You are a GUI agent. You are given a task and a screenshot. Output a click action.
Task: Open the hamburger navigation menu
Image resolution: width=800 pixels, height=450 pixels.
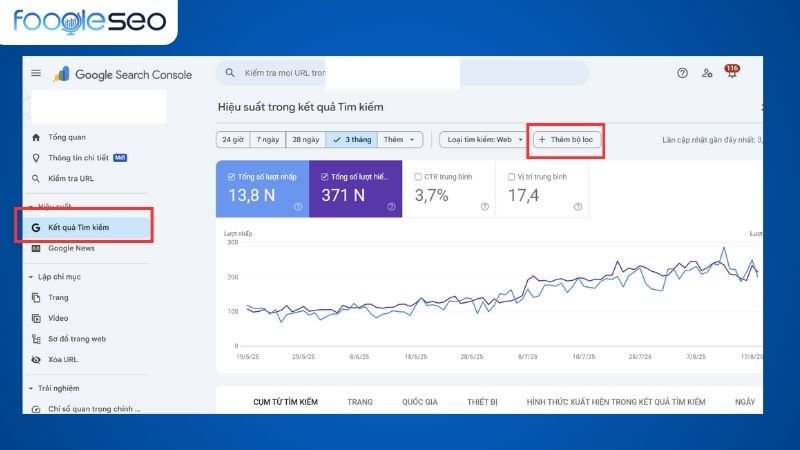coord(36,73)
